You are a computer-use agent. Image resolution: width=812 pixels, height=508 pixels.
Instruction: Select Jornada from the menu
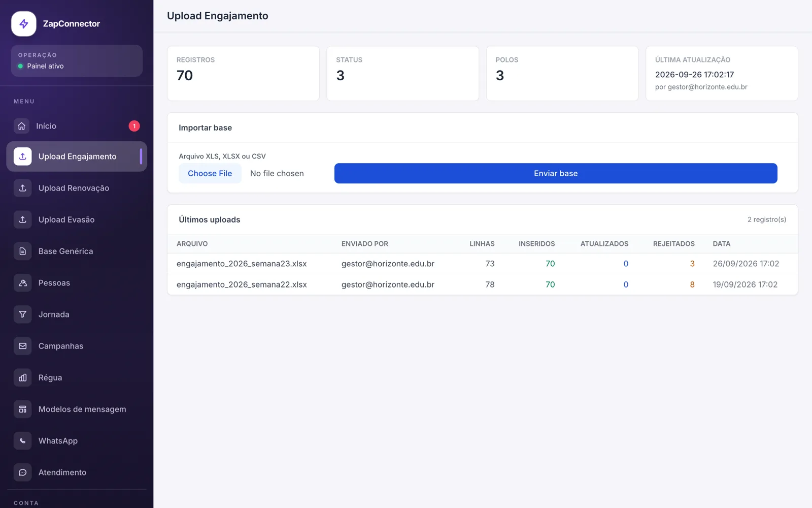point(77,314)
